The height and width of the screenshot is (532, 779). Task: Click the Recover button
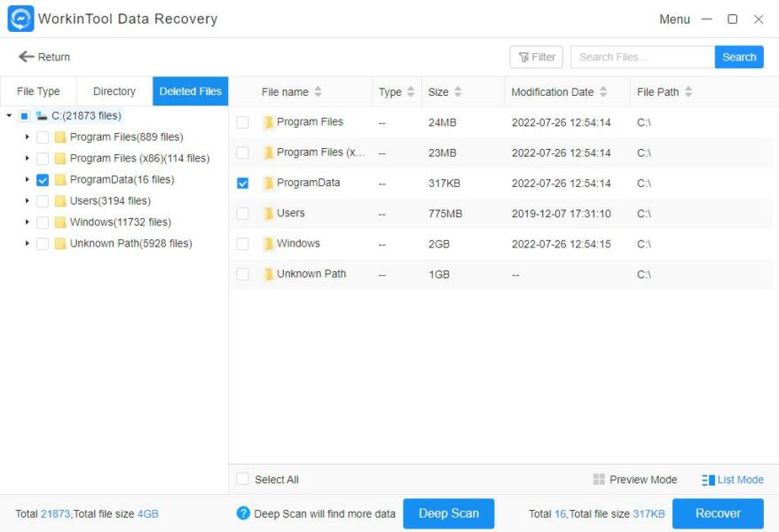(718, 513)
